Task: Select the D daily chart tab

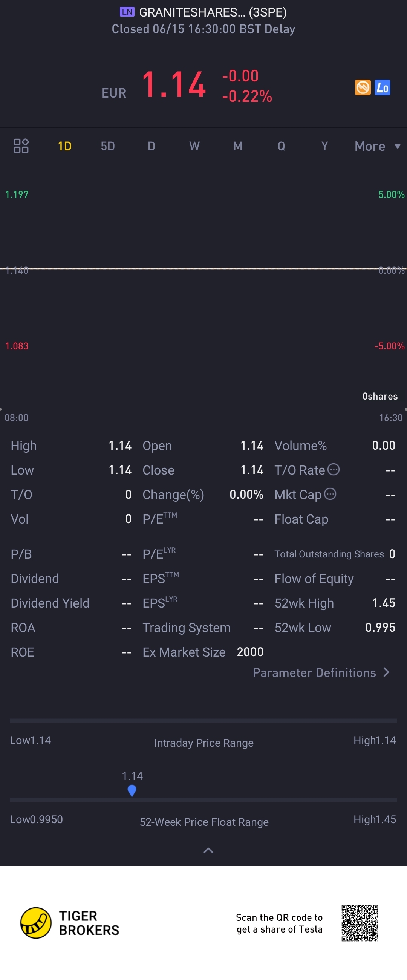Action: 151,146
